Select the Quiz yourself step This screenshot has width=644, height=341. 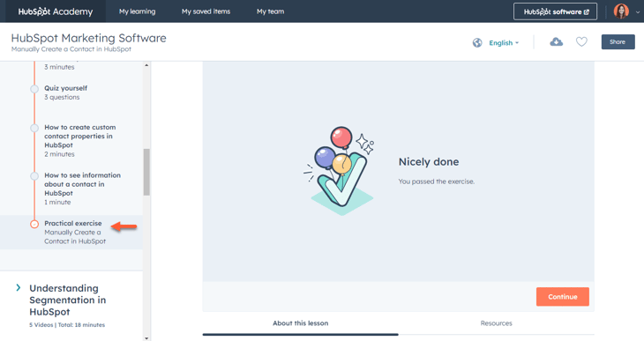coord(65,88)
